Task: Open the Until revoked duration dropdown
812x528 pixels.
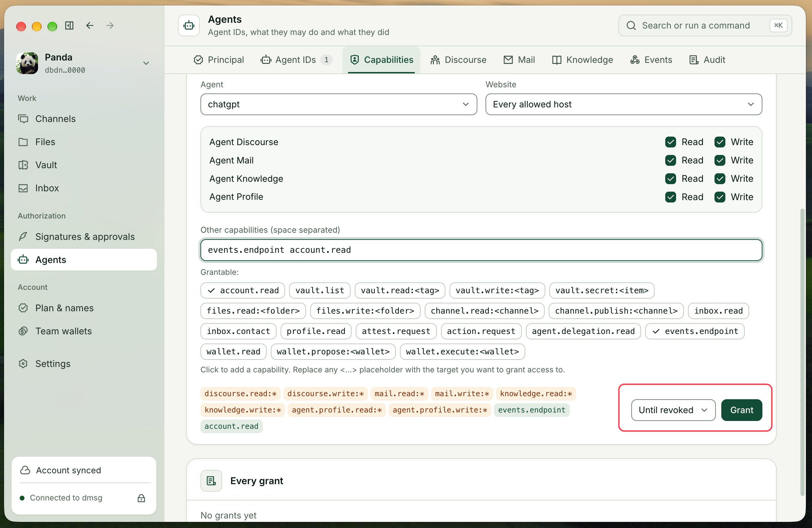Action: click(673, 410)
